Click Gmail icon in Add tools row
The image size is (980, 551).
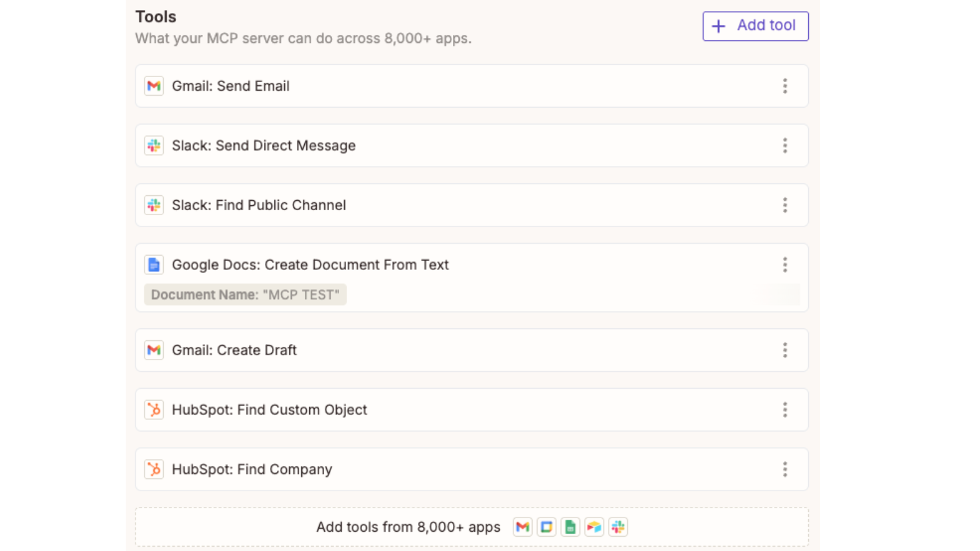[x=523, y=527]
